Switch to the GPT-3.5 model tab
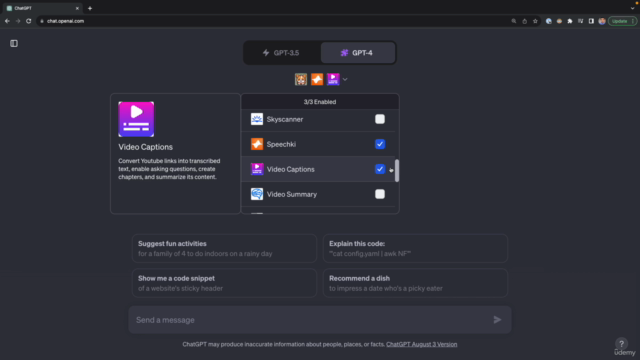 [281, 53]
